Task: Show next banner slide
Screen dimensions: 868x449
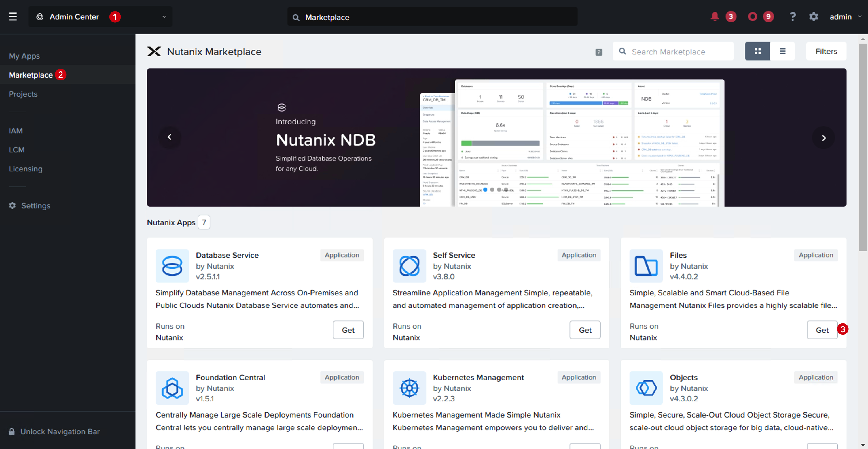Action: pos(824,137)
